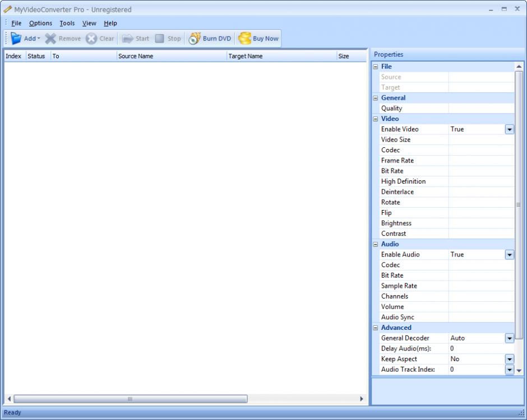This screenshot has width=527, height=420.
Task: Collapse the Video properties section
Action: coord(376,119)
